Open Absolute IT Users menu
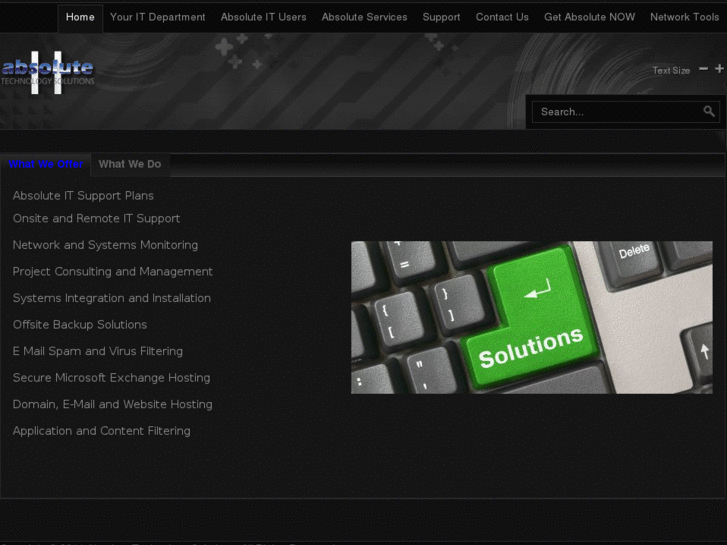This screenshot has height=545, width=727. coord(263,17)
